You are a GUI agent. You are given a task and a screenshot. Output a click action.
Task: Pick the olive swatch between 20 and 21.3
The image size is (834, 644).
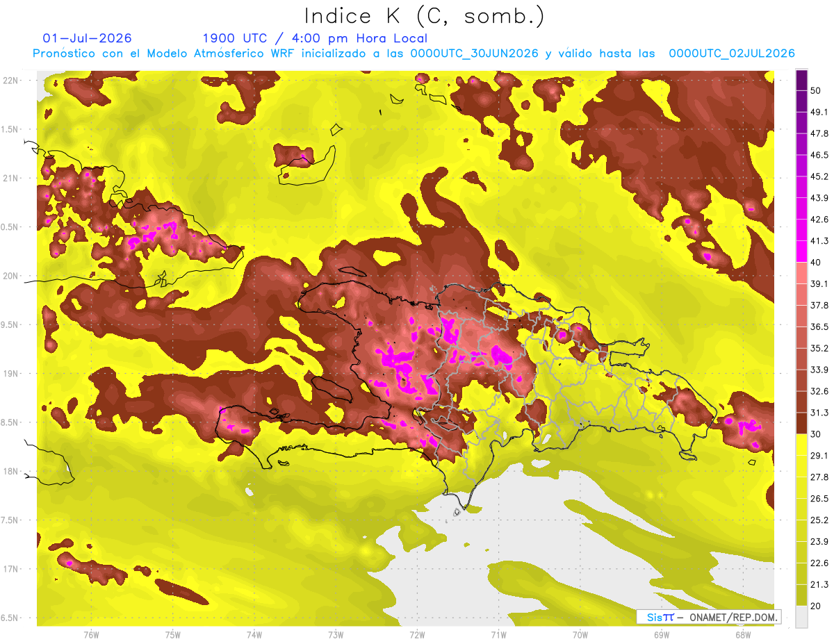click(x=801, y=595)
